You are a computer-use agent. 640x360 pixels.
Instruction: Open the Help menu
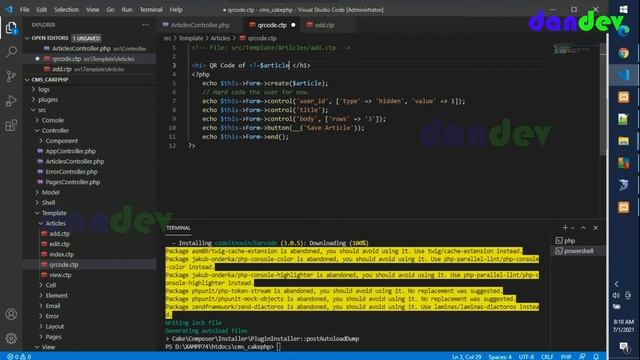coord(176,9)
